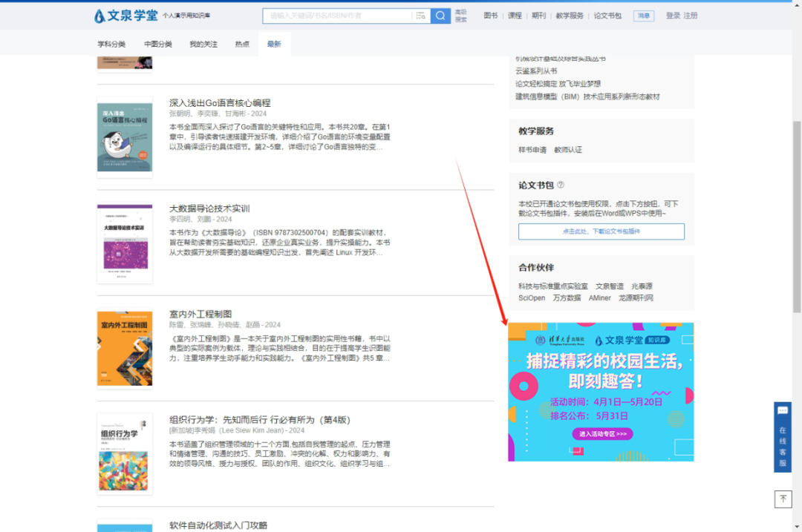Viewport: 802px width, 532px height.
Task: Click the 下载论文书包插件 button
Action: 601,231
